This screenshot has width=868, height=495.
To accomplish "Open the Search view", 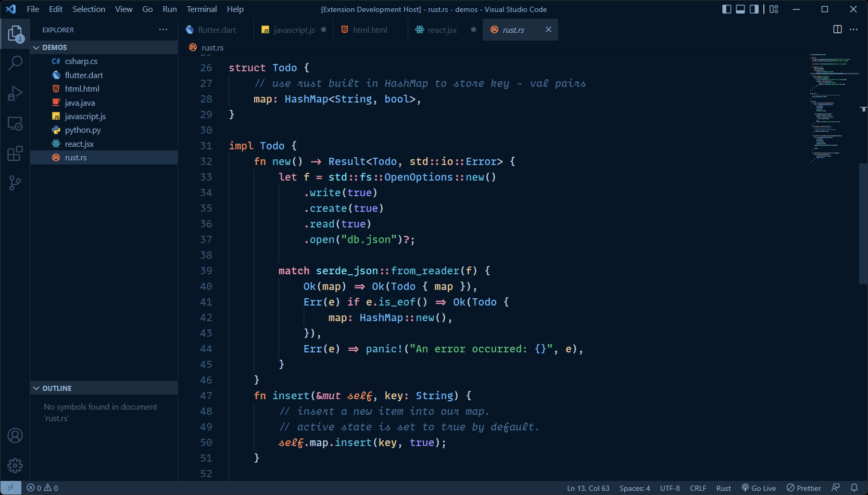I will tap(15, 64).
